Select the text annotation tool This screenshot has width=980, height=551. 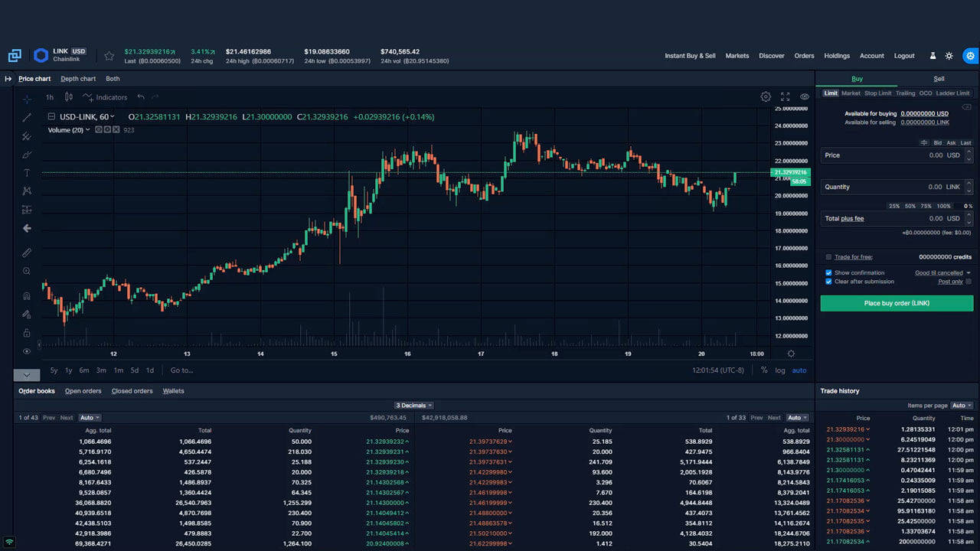(27, 173)
